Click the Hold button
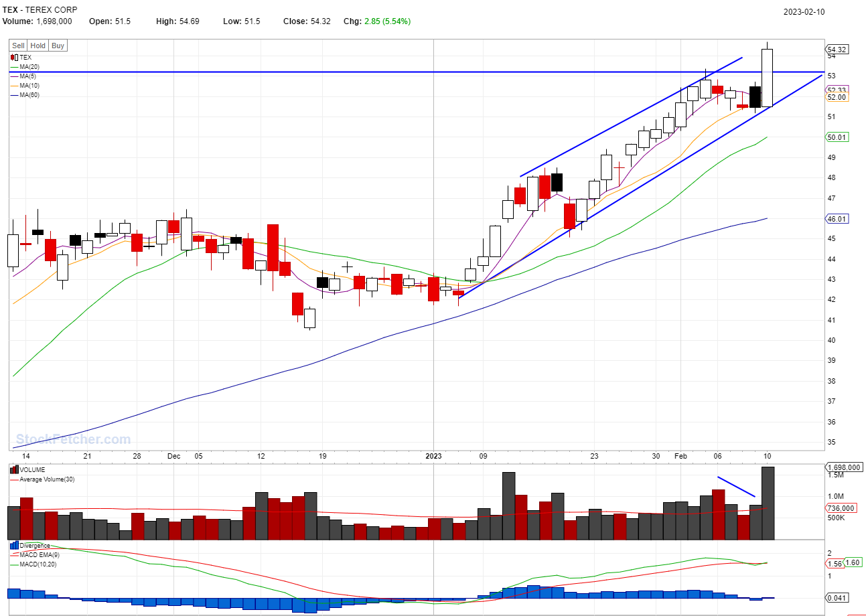The height and width of the screenshot is (616, 866). 38,46
